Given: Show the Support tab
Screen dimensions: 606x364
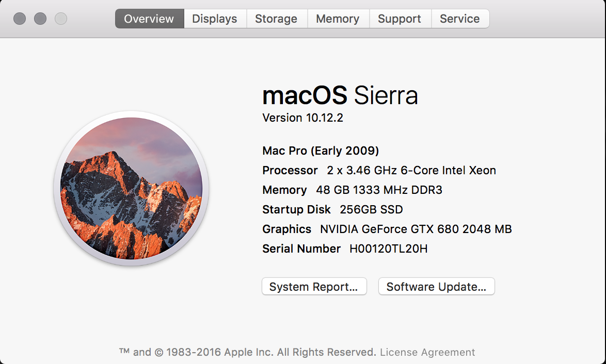Looking at the screenshot, I should click(400, 19).
